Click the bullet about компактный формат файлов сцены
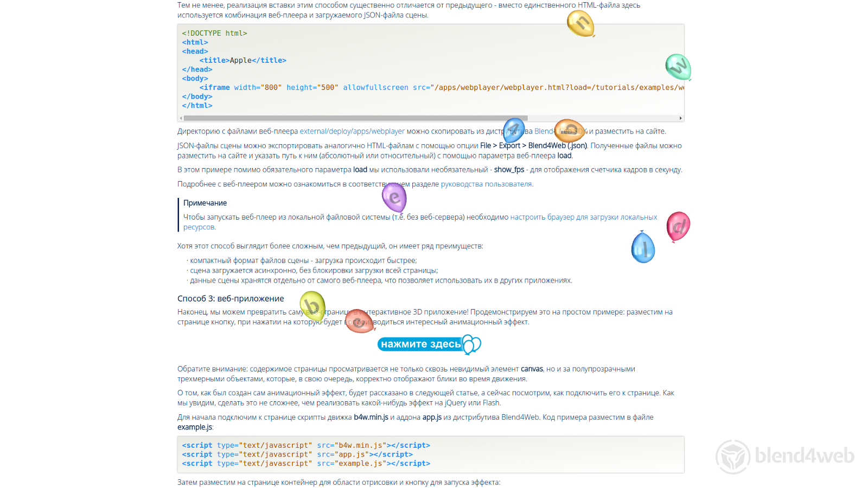 click(x=303, y=261)
